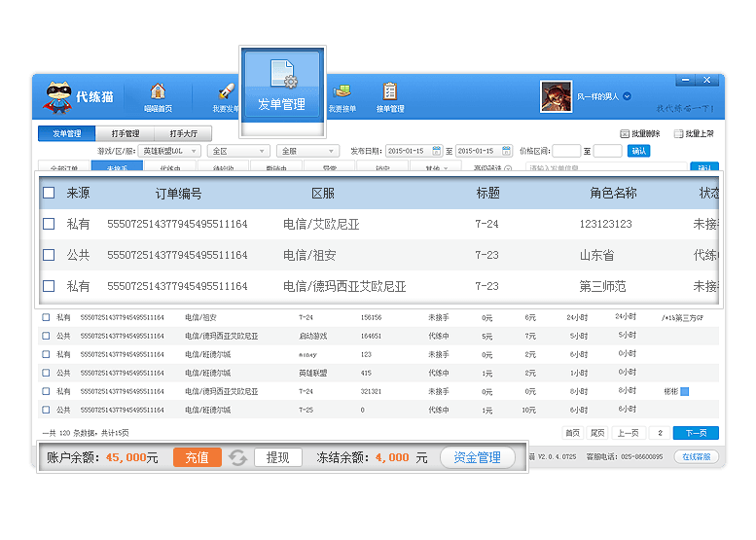Select the 打手大厅 tab
Screen dimensions: 756x540
(x=182, y=133)
